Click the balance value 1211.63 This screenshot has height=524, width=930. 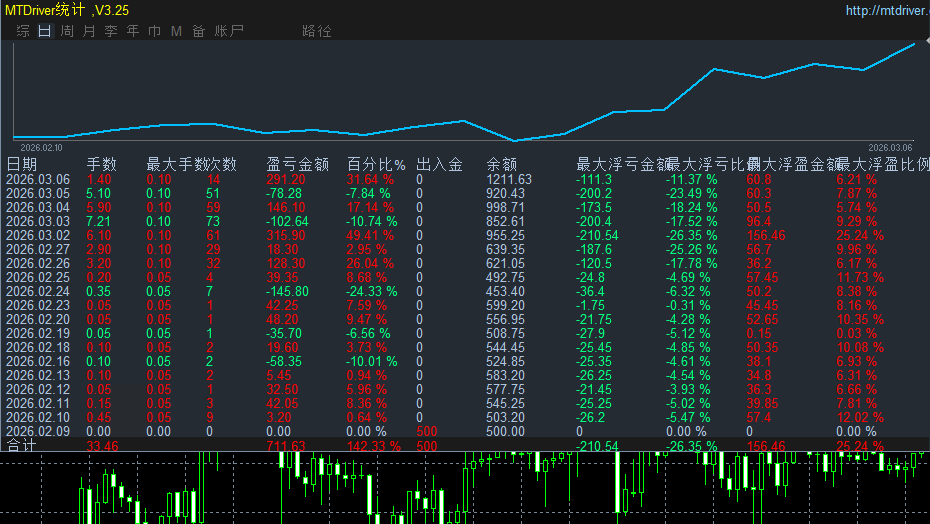[509, 179]
